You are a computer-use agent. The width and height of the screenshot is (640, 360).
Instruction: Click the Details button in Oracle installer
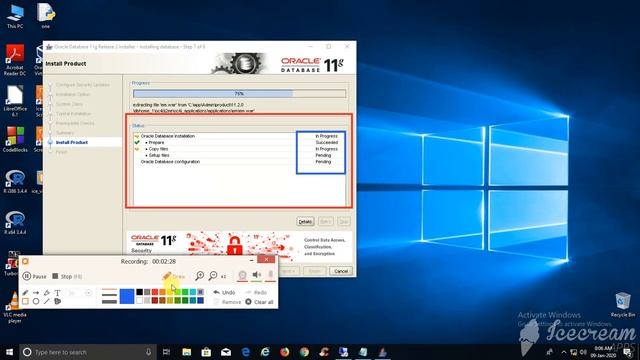pos(305,221)
